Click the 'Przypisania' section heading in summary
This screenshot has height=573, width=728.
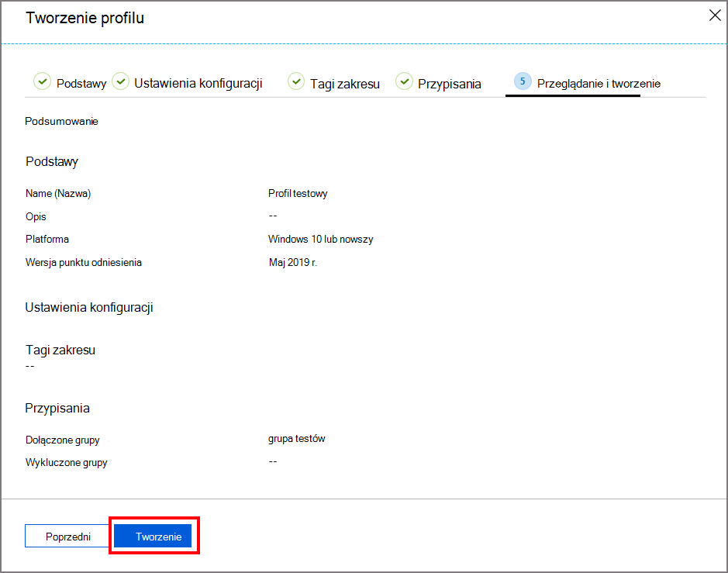[57, 408]
